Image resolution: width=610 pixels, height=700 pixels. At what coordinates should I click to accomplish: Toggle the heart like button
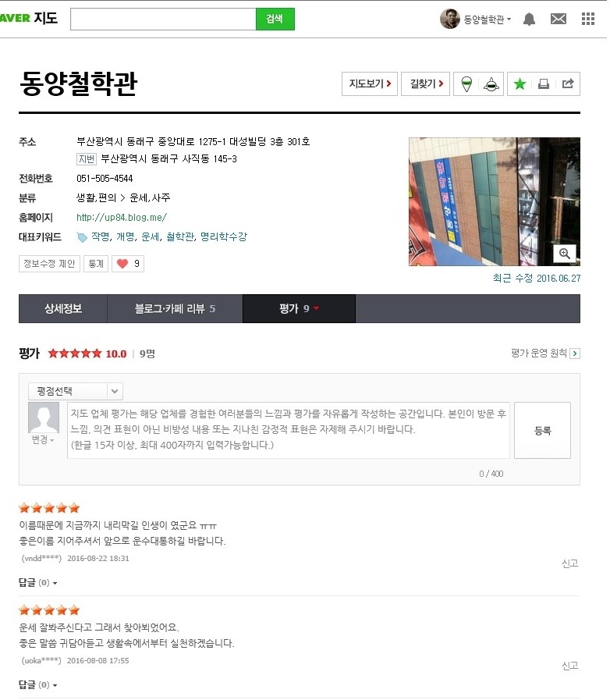tap(128, 264)
